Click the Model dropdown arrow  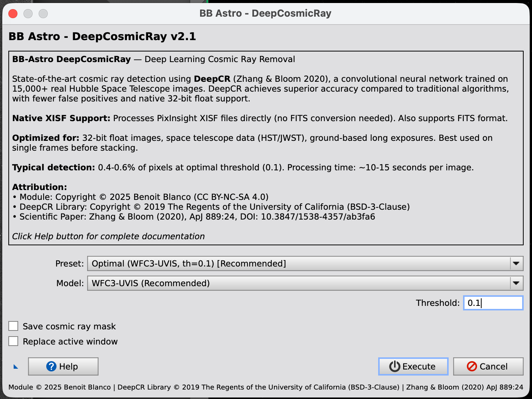point(516,283)
